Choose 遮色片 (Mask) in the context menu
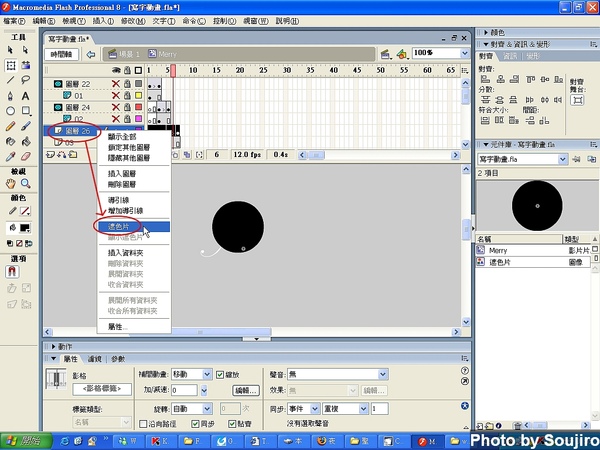This screenshot has height=450, width=600. (134, 227)
